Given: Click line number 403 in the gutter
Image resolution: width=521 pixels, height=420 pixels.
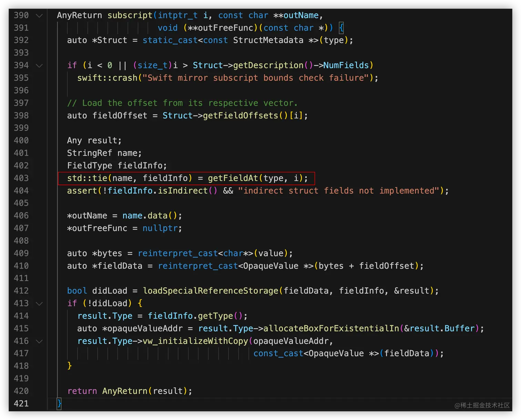Looking at the screenshot, I should [x=21, y=178].
